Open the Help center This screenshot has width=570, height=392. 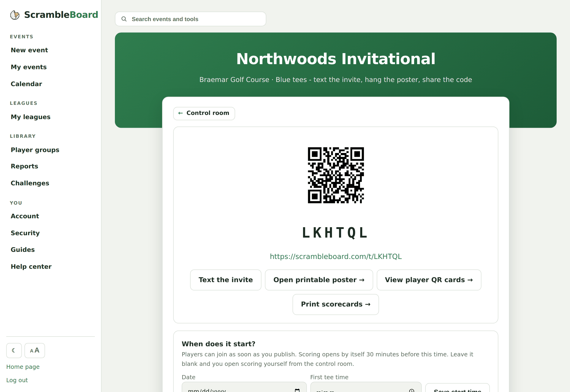coord(31,267)
